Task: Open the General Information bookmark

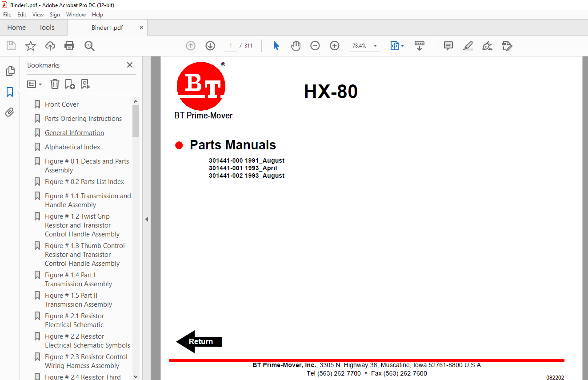Action: pos(74,133)
